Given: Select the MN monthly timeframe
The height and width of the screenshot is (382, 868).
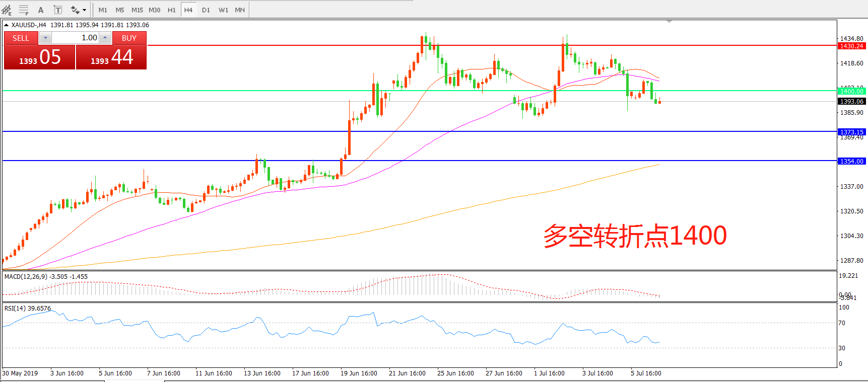Looking at the screenshot, I should [240, 10].
